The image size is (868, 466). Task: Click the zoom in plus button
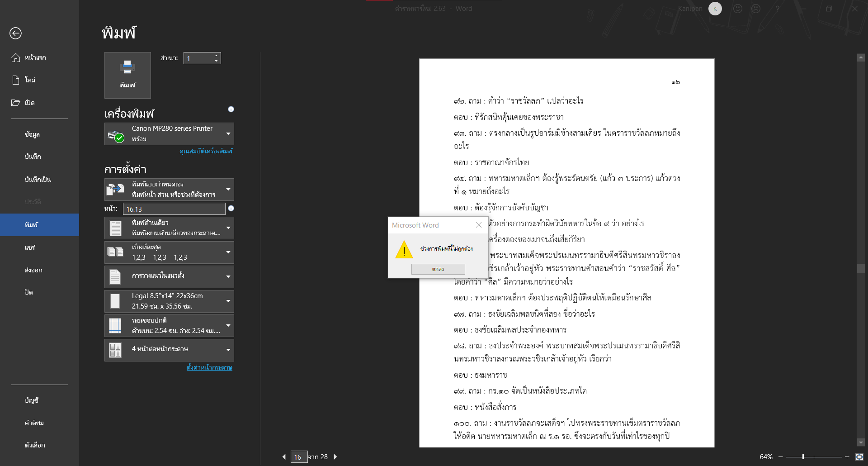click(x=847, y=457)
